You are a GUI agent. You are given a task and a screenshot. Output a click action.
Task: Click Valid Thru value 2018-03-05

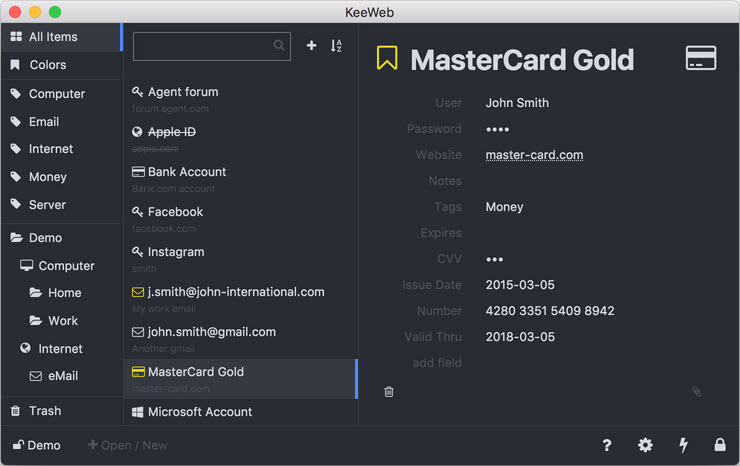(520, 337)
